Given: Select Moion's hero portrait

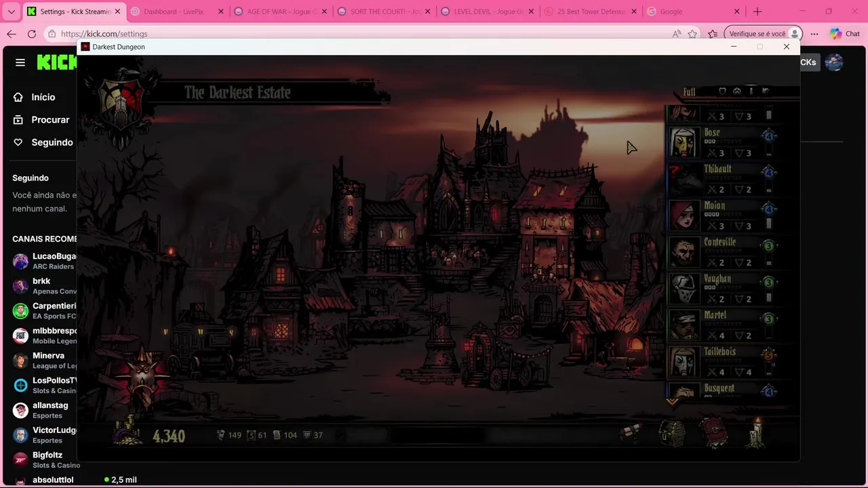Looking at the screenshot, I should [x=684, y=216].
